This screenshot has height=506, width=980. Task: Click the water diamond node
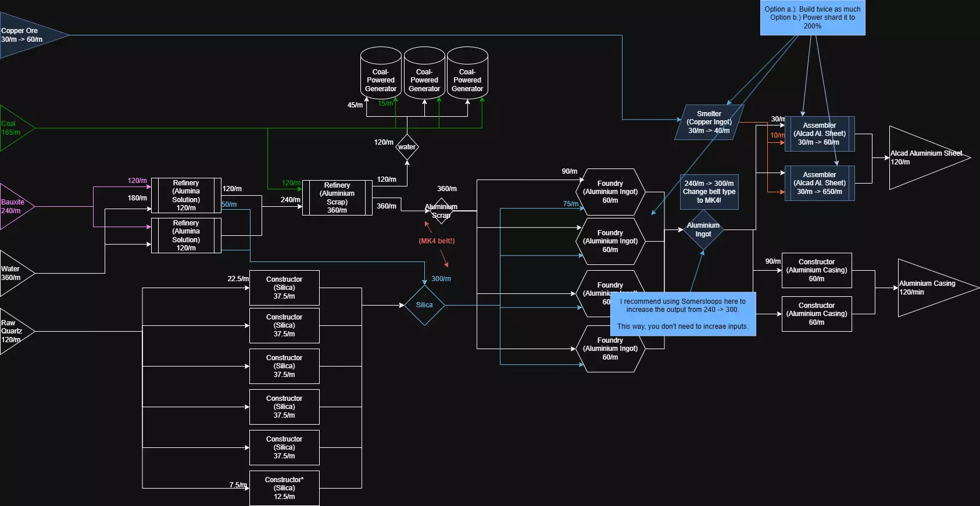[407, 147]
